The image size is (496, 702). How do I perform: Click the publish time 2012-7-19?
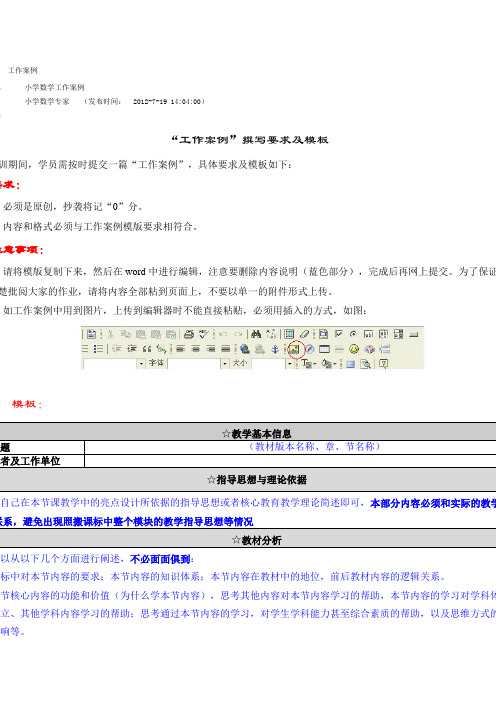(x=150, y=102)
